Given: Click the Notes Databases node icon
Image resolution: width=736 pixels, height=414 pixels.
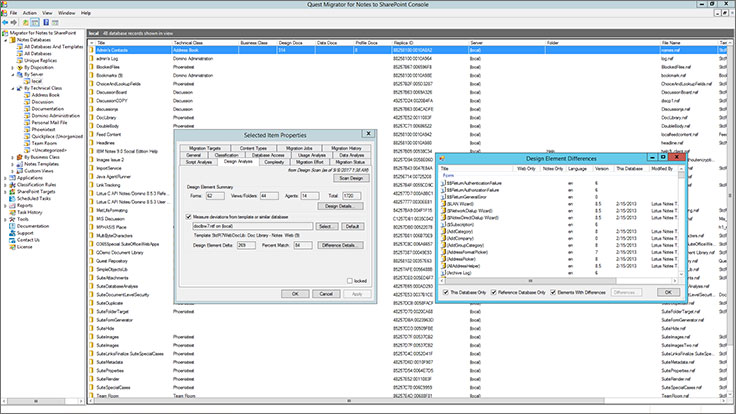Looking at the screenshot, I should coord(13,40).
